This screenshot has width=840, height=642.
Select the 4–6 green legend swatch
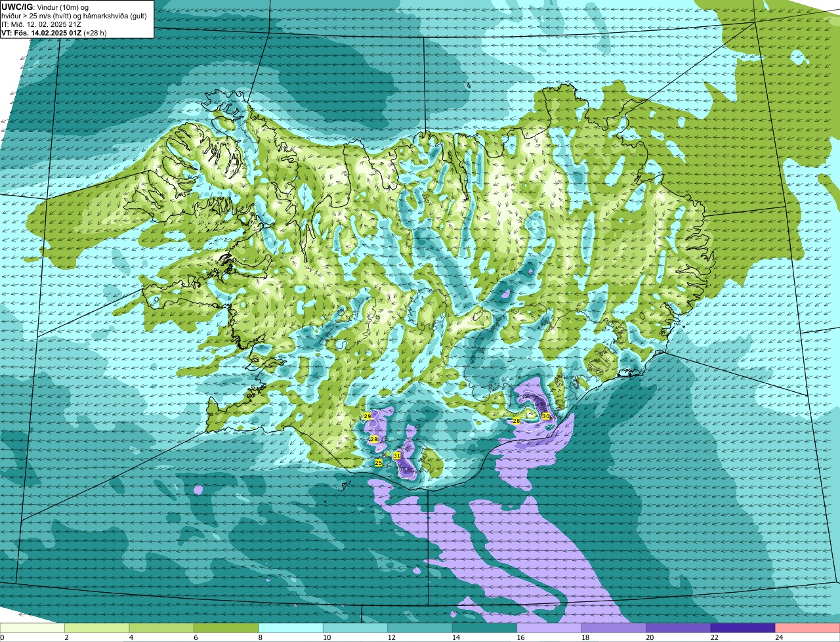[x=161, y=628]
